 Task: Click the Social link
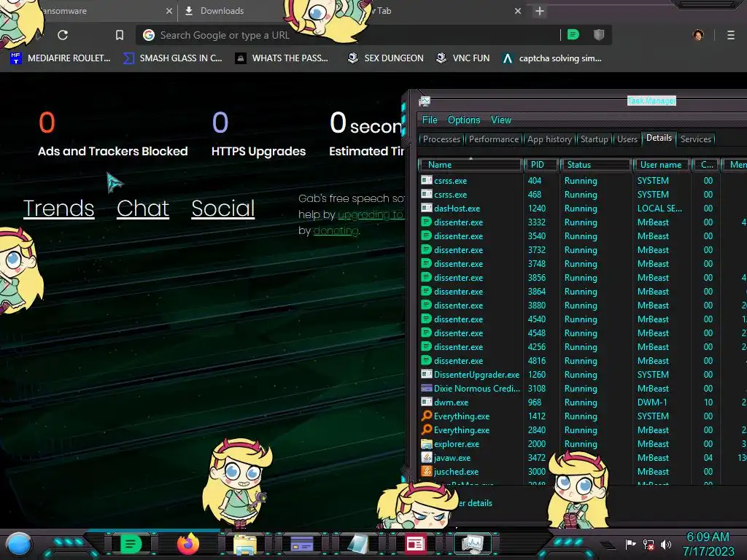point(223,209)
